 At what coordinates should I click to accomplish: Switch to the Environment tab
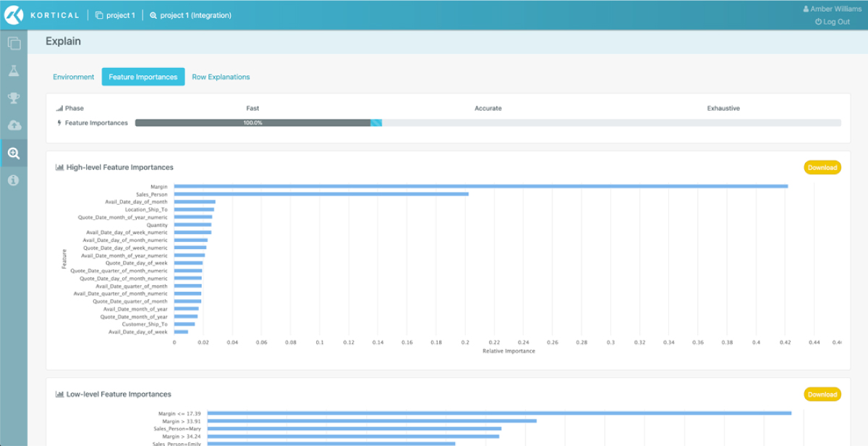(74, 77)
